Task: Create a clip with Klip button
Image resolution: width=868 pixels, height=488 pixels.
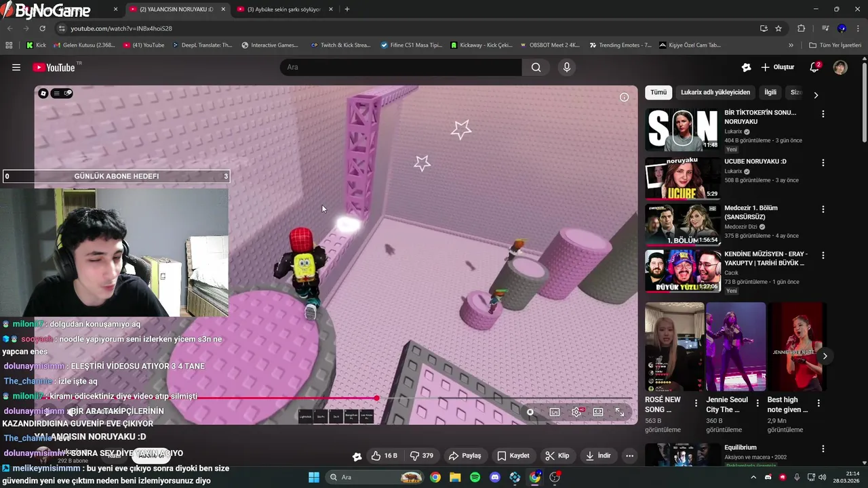Action: (x=557, y=455)
